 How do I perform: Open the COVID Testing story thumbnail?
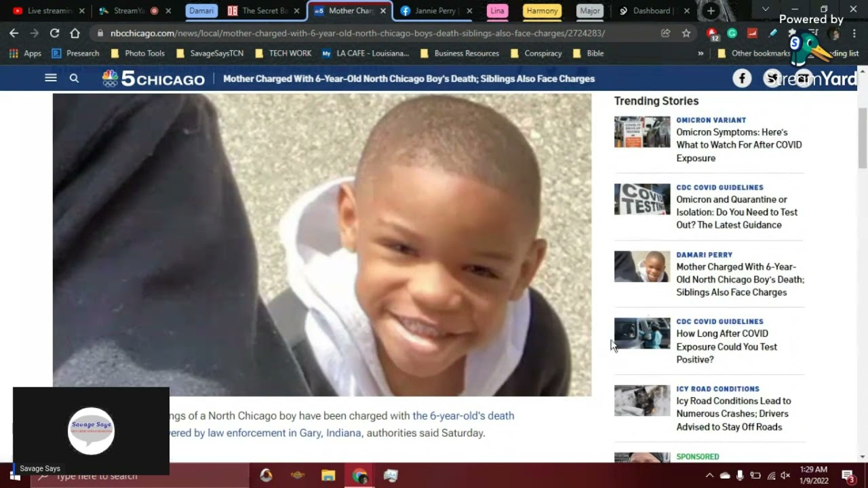(x=642, y=199)
